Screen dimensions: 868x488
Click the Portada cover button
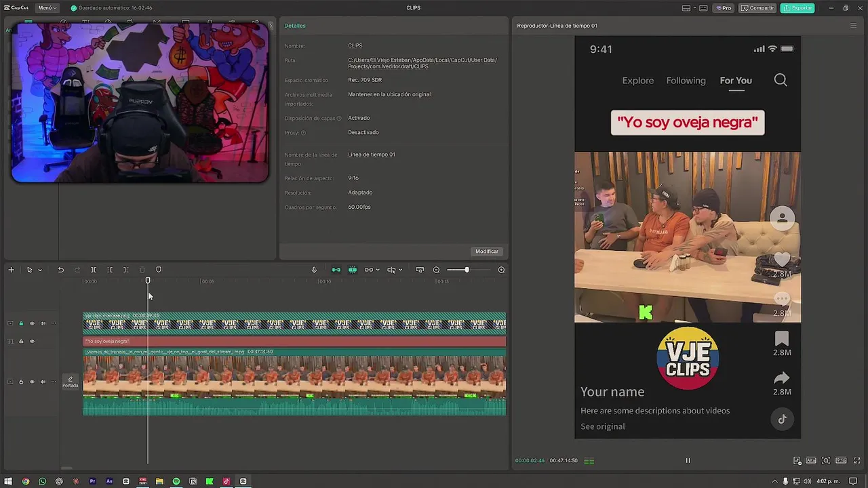pyautogui.click(x=71, y=382)
